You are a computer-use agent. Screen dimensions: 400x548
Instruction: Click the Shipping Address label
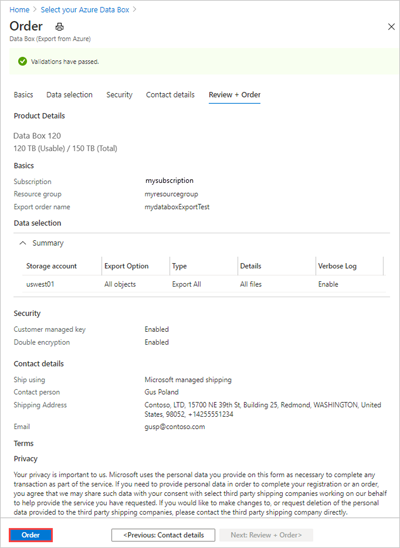[x=40, y=405]
